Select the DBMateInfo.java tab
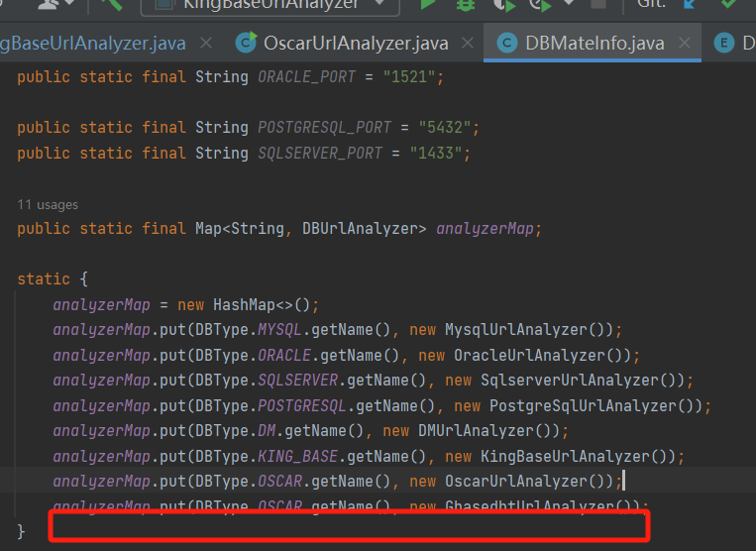756x551 pixels. click(x=594, y=44)
